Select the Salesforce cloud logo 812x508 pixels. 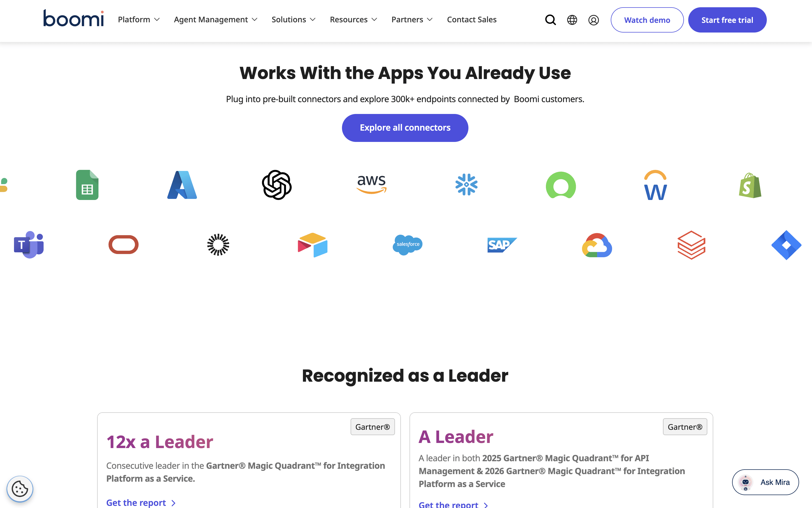408,245
